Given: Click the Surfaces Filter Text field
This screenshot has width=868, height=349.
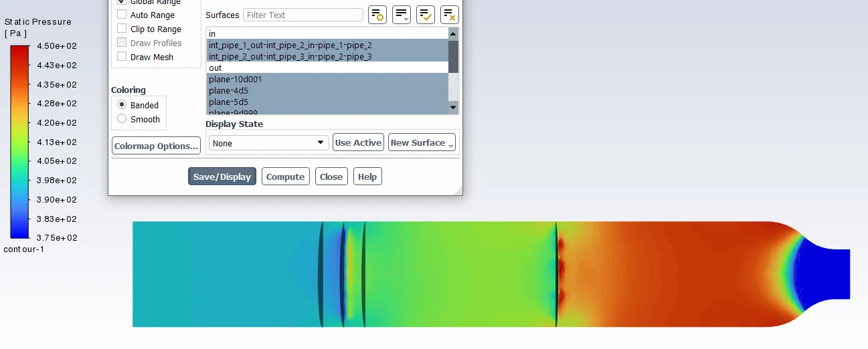Looking at the screenshot, I should (x=303, y=15).
